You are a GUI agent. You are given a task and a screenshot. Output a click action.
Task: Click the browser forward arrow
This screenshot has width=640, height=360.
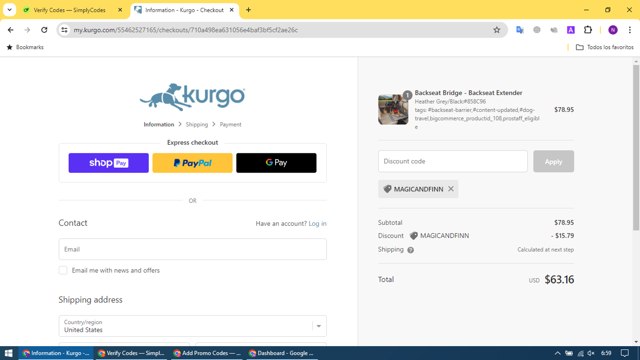(x=27, y=30)
